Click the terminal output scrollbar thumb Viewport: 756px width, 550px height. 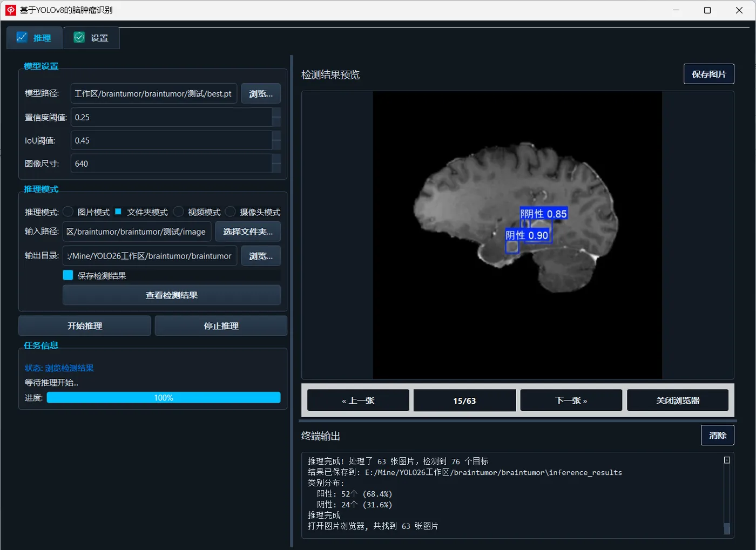pos(727,528)
